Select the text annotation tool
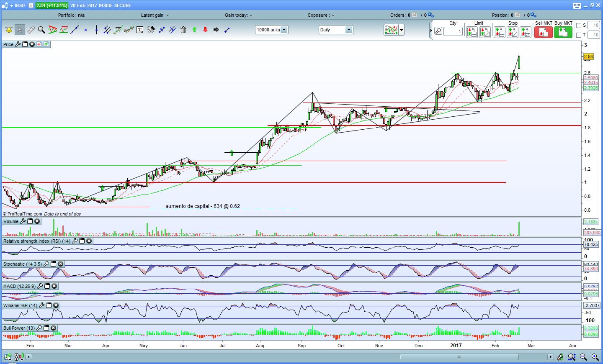 pos(140,30)
